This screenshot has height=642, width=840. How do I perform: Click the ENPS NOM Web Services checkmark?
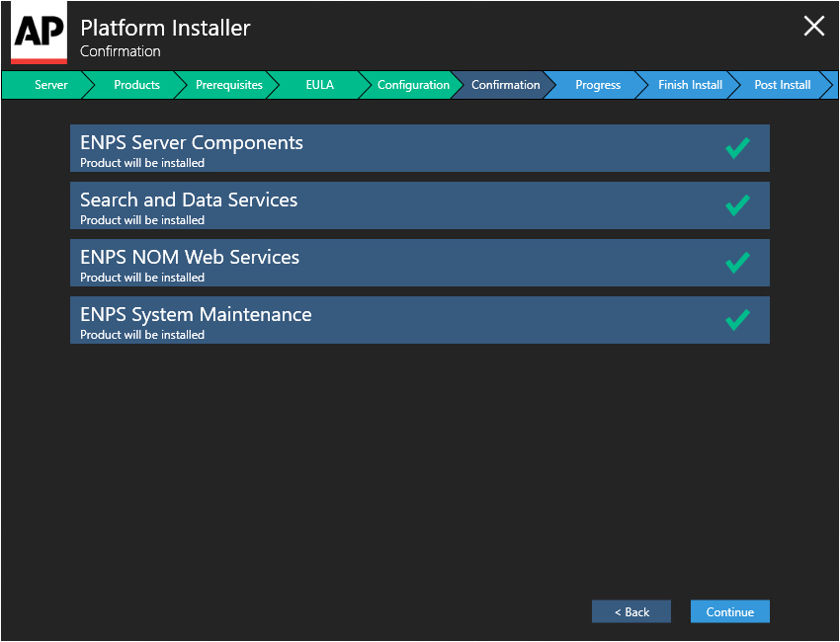tap(737, 263)
